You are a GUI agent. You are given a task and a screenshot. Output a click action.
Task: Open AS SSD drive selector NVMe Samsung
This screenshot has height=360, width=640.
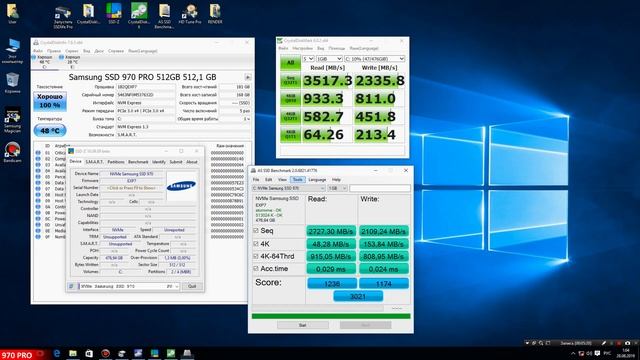click(289, 188)
